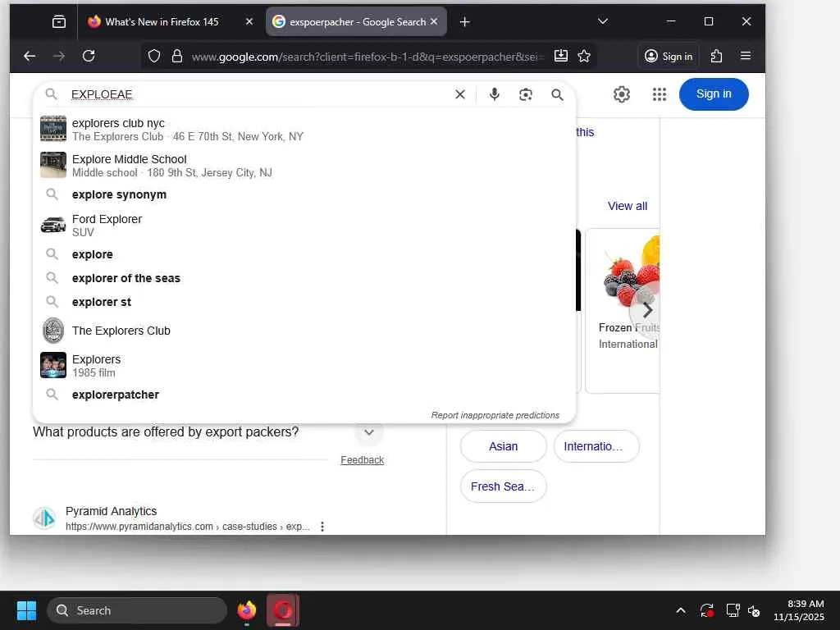Choose the 'explorerpatcher' suggestion
Viewport: 840px width, 630px height.
(x=304, y=395)
